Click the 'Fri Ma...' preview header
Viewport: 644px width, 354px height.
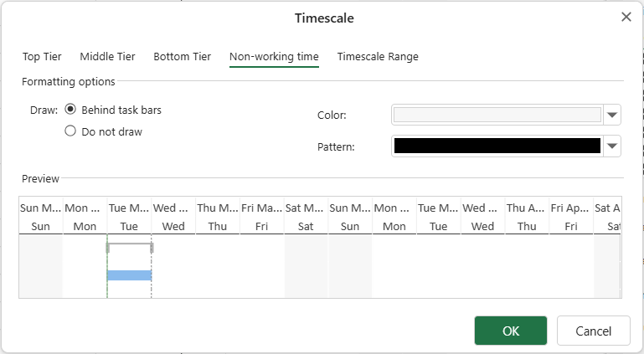pos(261,208)
